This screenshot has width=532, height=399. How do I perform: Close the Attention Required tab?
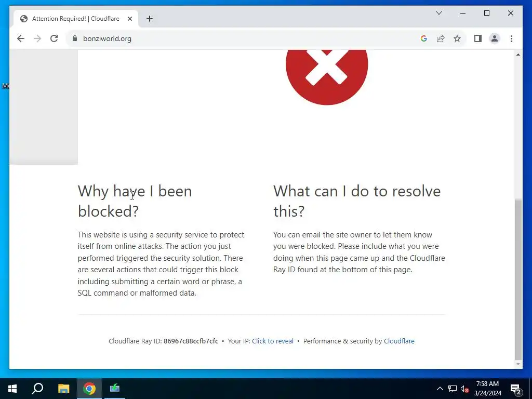coord(129,19)
